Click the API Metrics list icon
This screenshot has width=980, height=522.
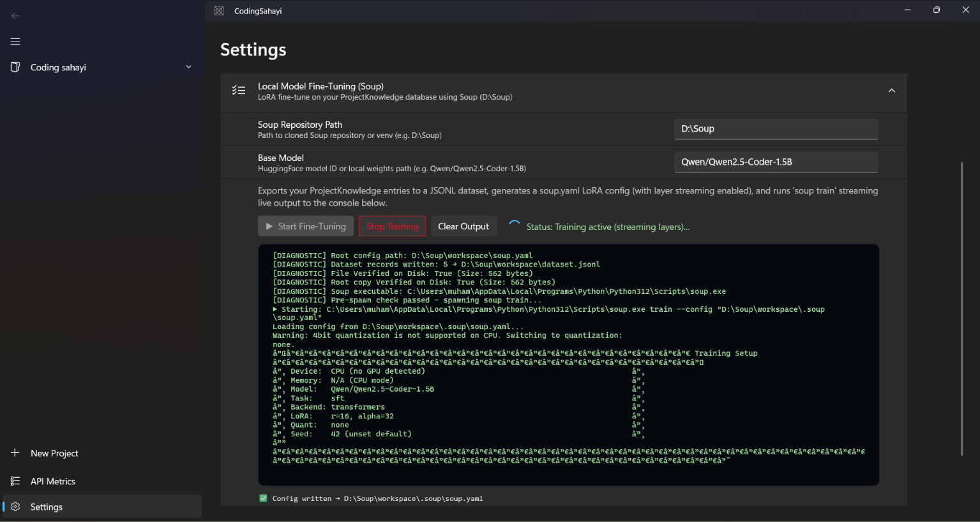click(x=15, y=481)
